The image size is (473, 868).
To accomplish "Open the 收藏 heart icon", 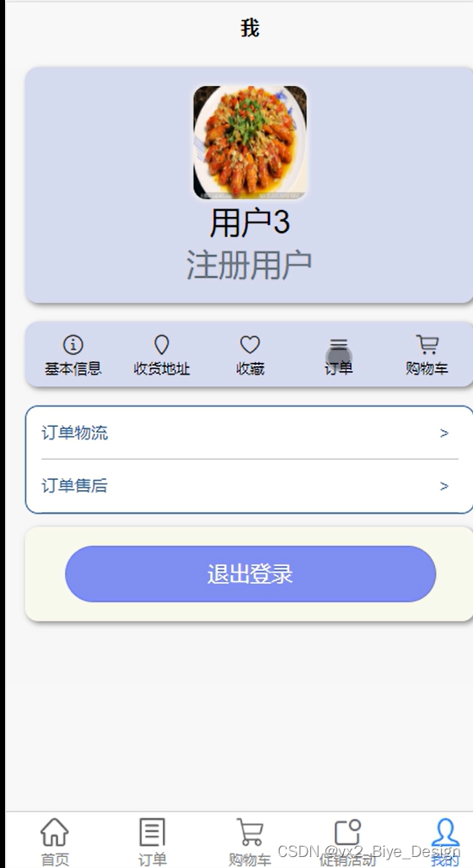I will coord(250,344).
